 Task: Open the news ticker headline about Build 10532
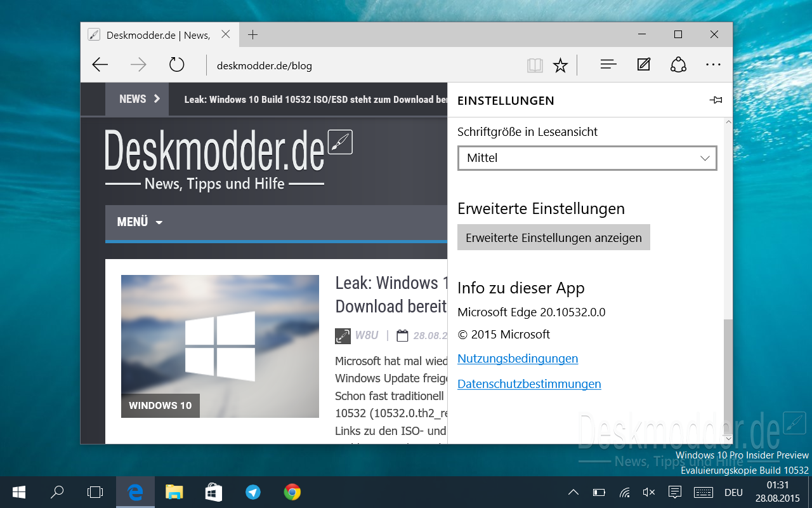pyautogui.click(x=316, y=100)
